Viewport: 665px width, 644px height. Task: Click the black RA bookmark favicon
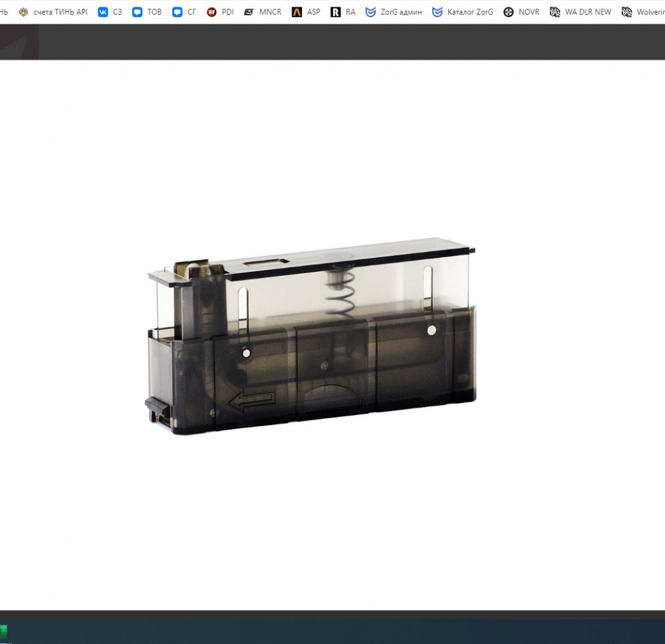click(x=335, y=12)
